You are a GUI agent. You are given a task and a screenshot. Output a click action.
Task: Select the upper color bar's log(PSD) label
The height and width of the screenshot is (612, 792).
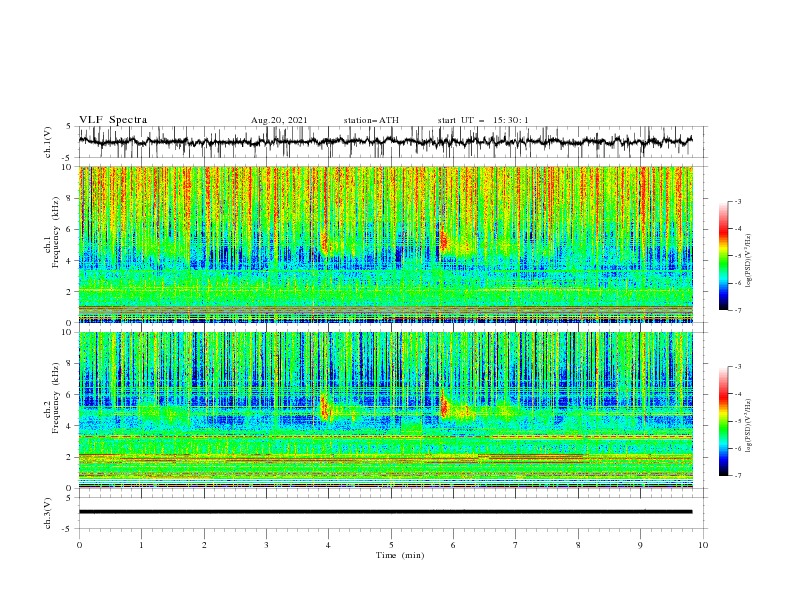click(749, 261)
